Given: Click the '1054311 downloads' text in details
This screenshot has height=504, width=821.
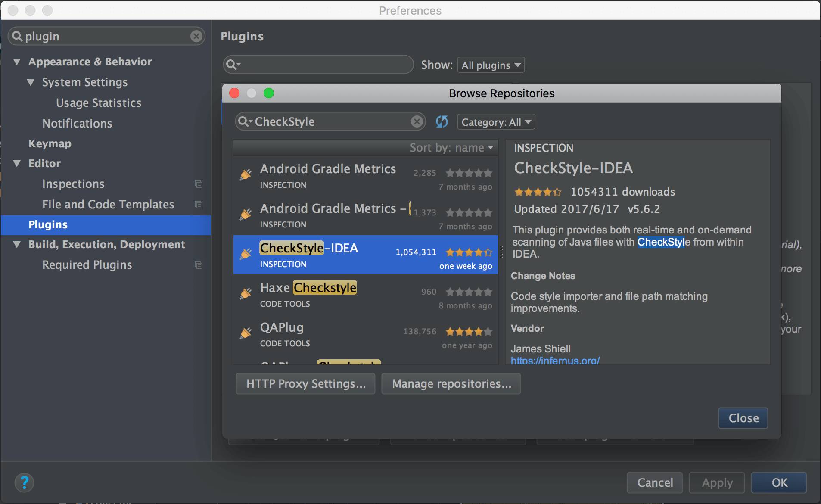Looking at the screenshot, I should click(623, 192).
